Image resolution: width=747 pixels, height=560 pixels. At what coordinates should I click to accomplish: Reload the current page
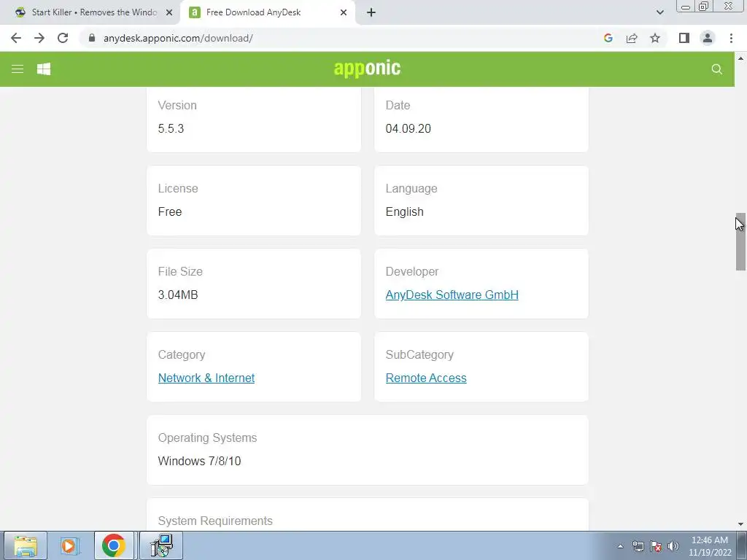tap(63, 38)
